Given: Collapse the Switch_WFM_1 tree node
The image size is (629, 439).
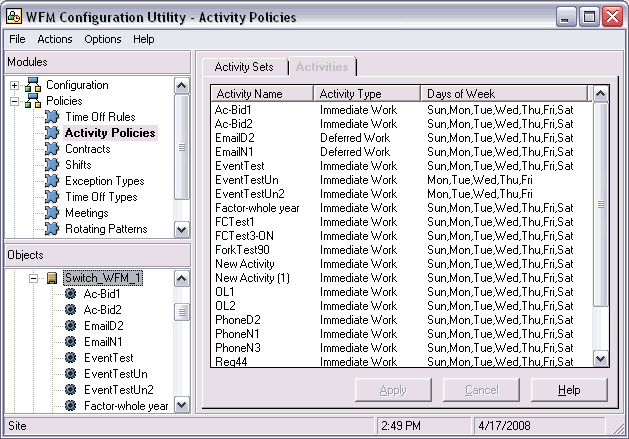Looking at the screenshot, I should [33, 278].
